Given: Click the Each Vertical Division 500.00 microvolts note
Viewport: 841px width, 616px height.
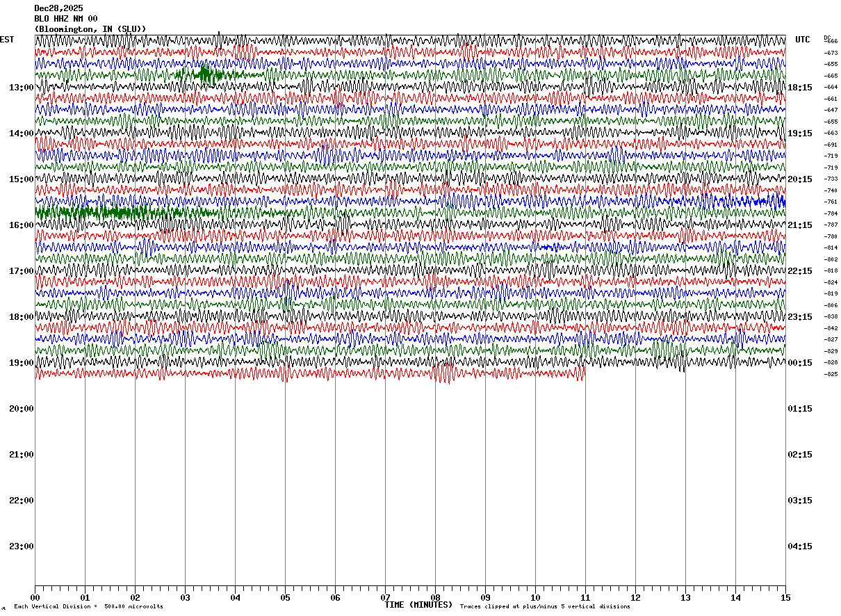Looking at the screenshot, I should [x=89, y=607].
